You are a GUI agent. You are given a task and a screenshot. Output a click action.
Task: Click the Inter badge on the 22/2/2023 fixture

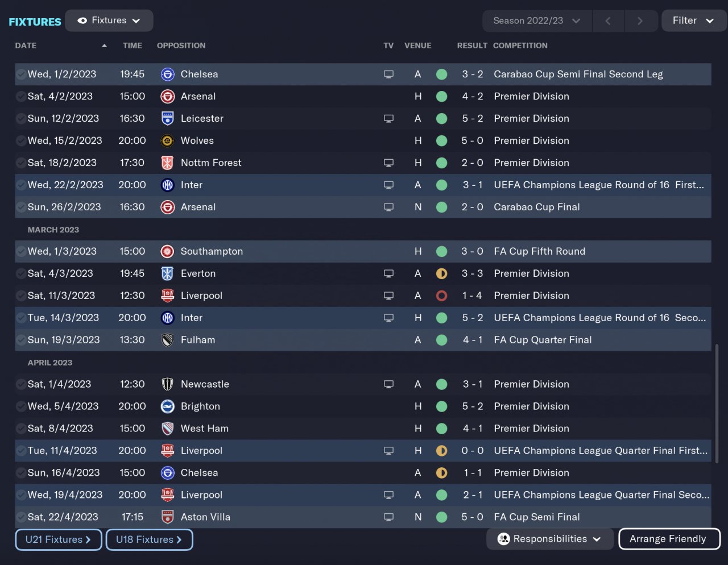[167, 185]
